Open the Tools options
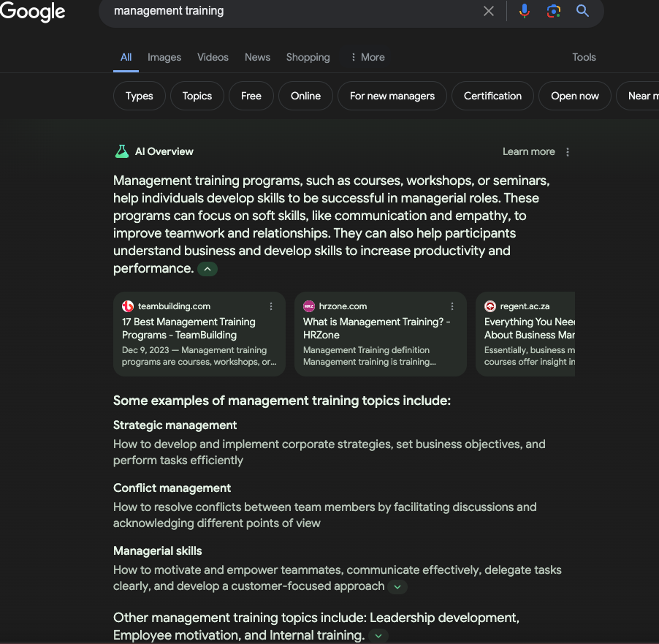The width and height of the screenshot is (659, 644). tap(584, 57)
